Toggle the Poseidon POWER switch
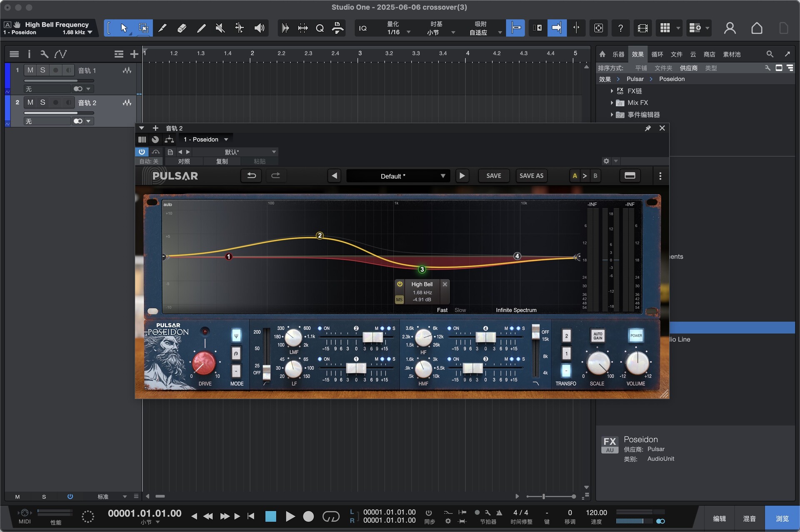The width and height of the screenshot is (800, 532). 636,336
